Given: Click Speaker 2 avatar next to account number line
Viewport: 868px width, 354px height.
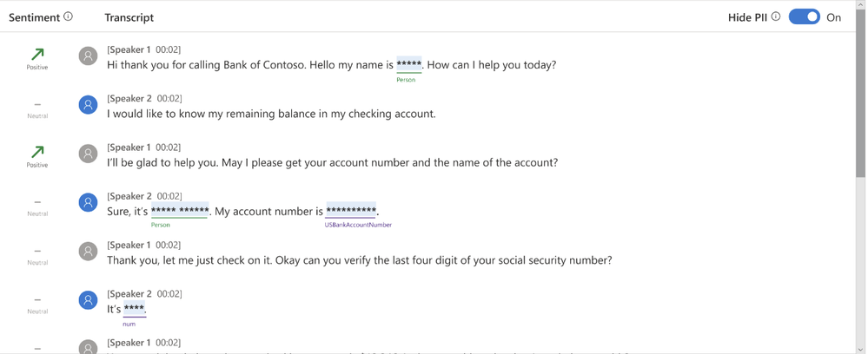Looking at the screenshot, I should click(x=88, y=202).
